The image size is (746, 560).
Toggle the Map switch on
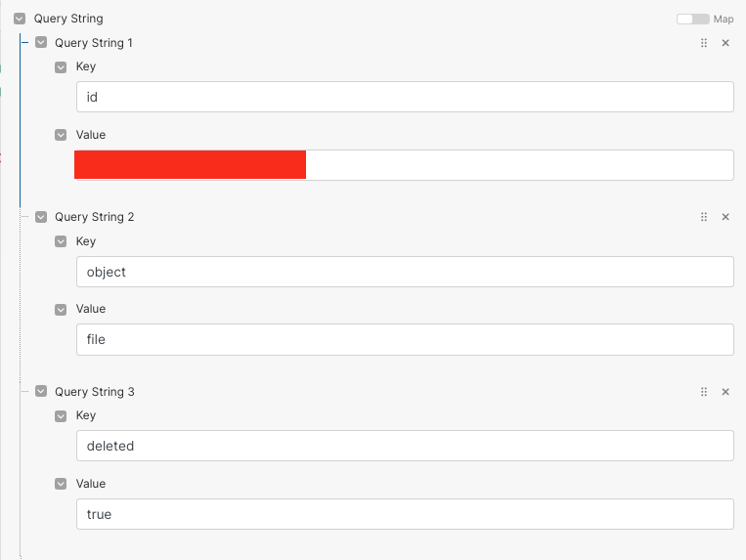pyautogui.click(x=692, y=19)
